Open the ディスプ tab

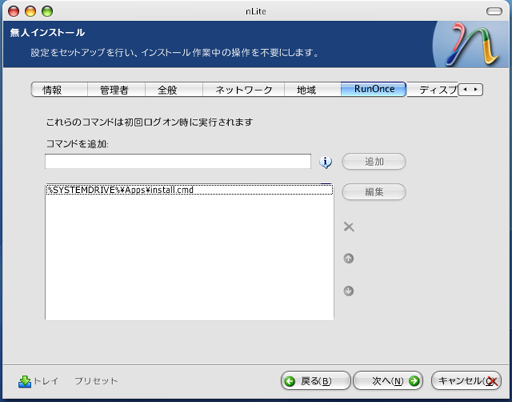coord(433,90)
